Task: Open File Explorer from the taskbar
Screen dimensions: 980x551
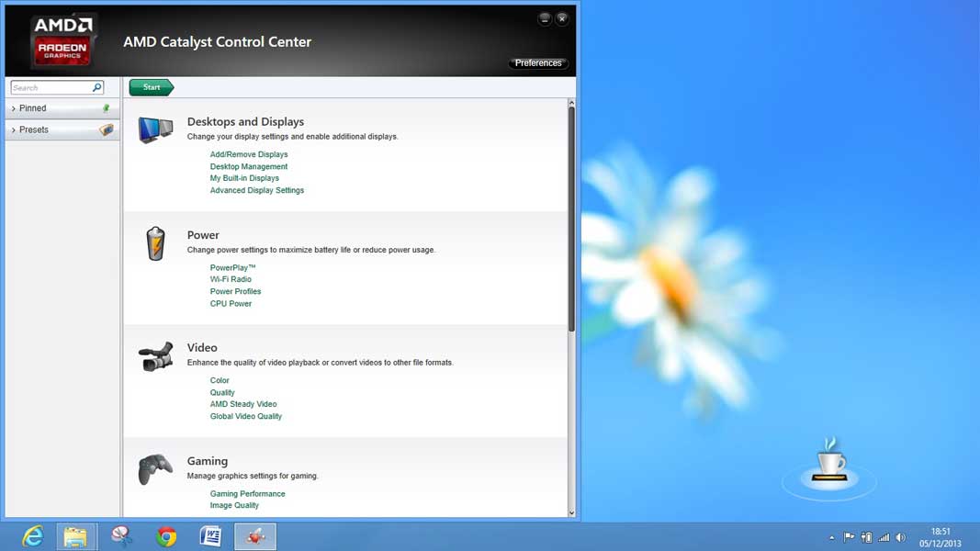Action: coord(75,536)
